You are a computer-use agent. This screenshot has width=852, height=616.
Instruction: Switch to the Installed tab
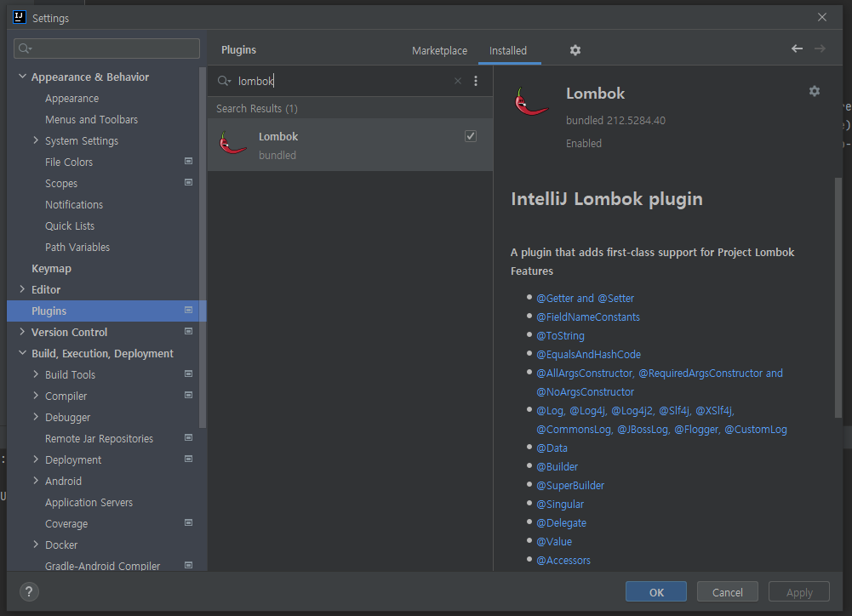[508, 50]
